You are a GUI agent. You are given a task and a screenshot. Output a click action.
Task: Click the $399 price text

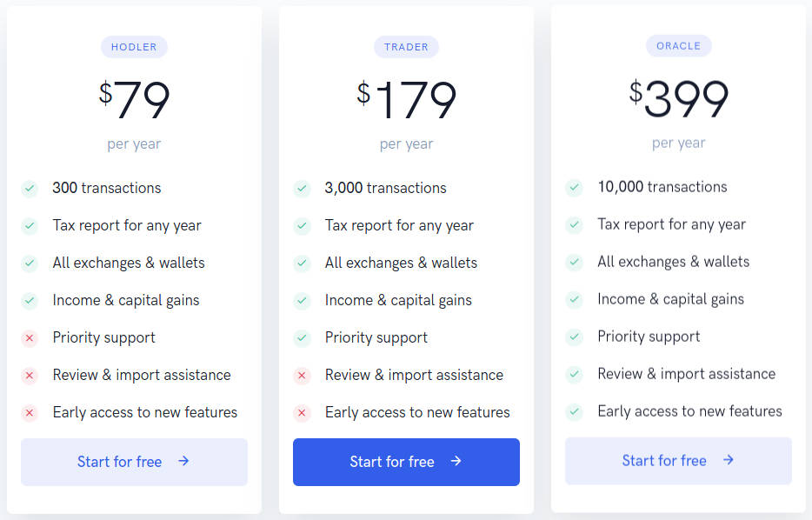pyautogui.click(x=679, y=96)
